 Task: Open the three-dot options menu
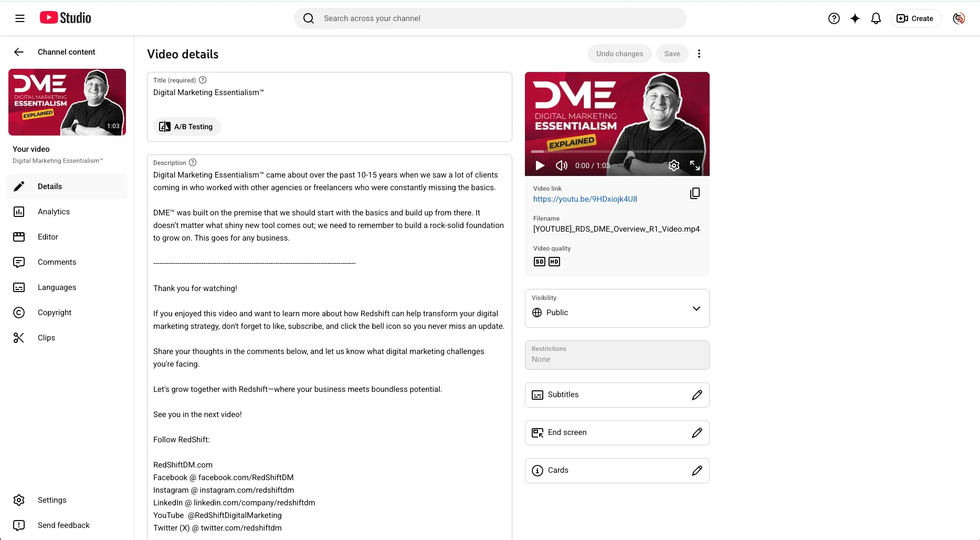click(x=699, y=53)
